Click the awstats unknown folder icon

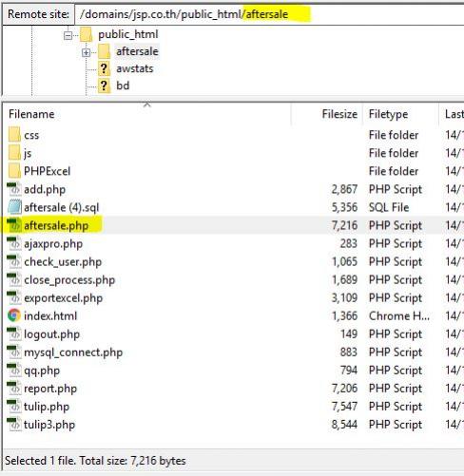[x=104, y=68]
